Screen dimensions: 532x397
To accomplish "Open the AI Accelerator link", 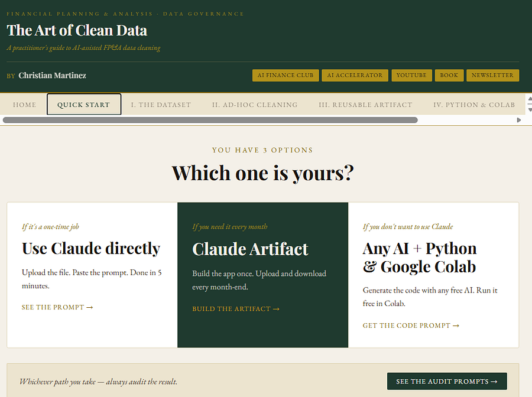I will coord(355,75).
